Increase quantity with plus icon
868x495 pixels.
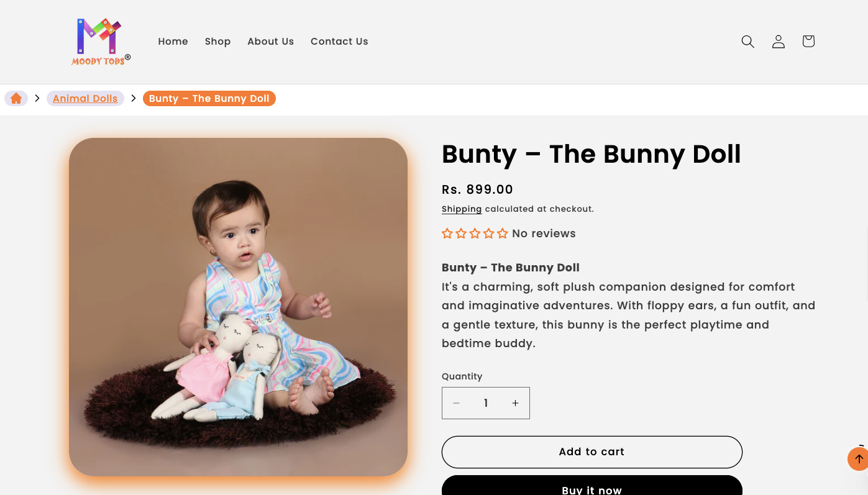pyautogui.click(x=515, y=403)
